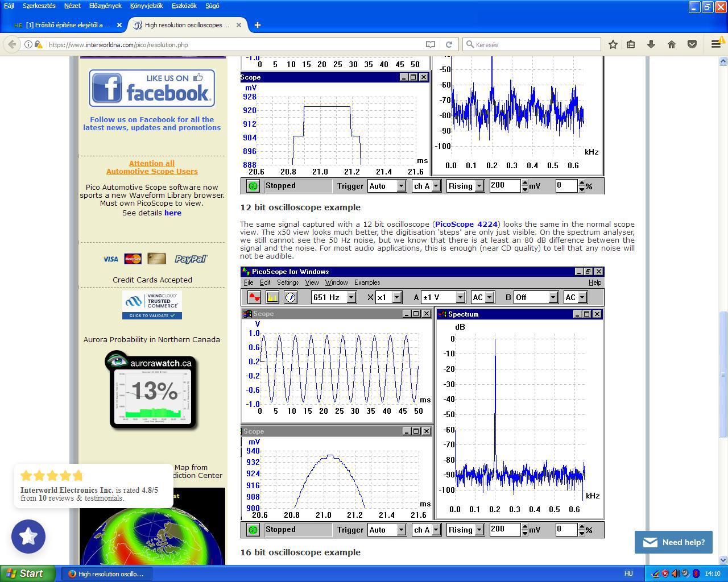728x582 pixels.
Task: Click the aurorawatch.ca 13% widget
Action: coord(152,390)
